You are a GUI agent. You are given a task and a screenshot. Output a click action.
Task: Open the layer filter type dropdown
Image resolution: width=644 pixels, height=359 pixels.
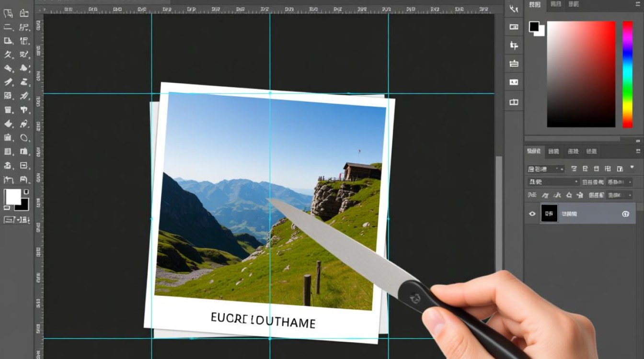[546, 169]
